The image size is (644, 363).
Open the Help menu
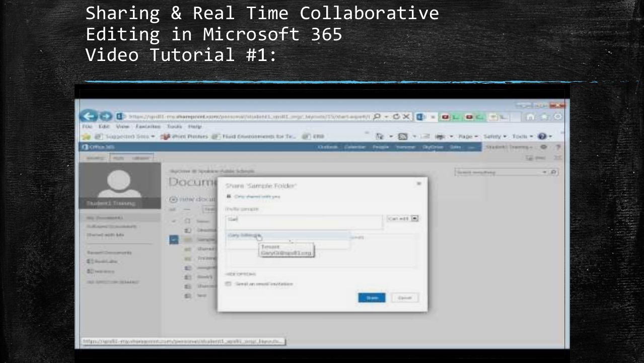point(194,127)
